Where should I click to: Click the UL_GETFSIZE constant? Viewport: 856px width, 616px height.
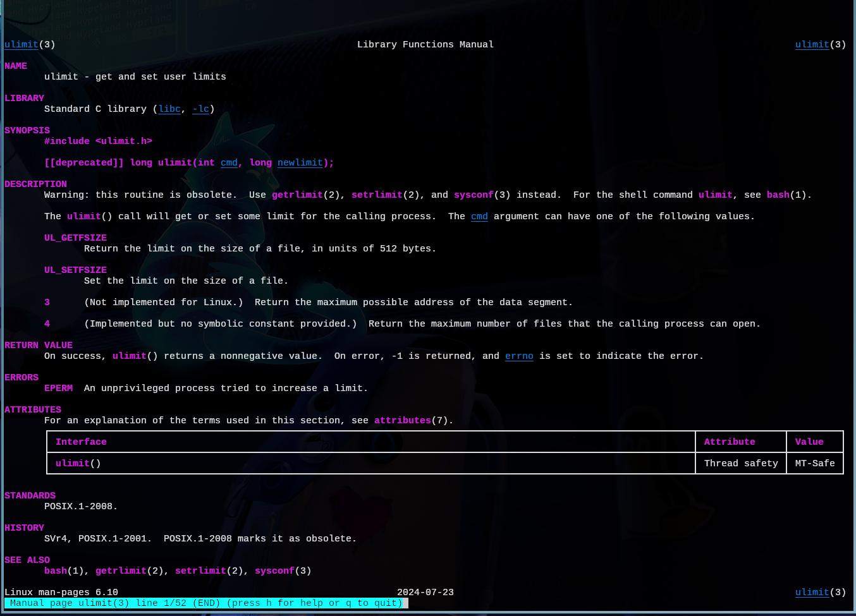pos(75,238)
